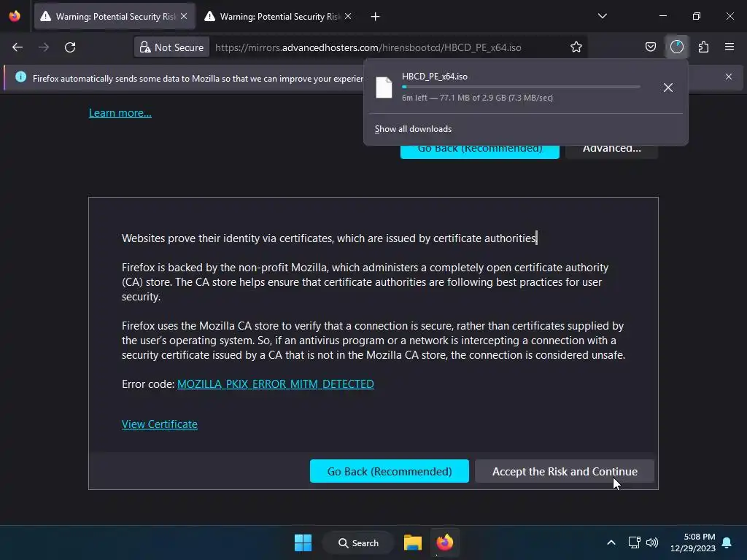Open File Explorer from the taskbar
The image size is (747, 560).
tap(413, 542)
